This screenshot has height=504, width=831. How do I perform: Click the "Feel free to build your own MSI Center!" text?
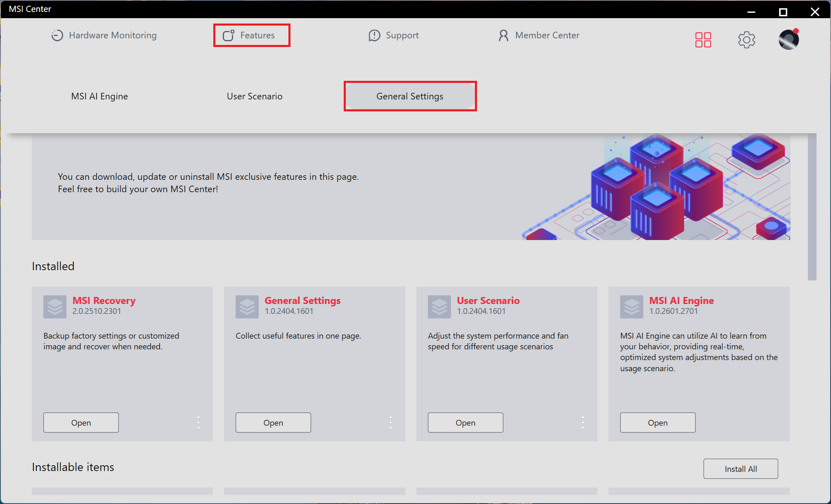pos(138,189)
